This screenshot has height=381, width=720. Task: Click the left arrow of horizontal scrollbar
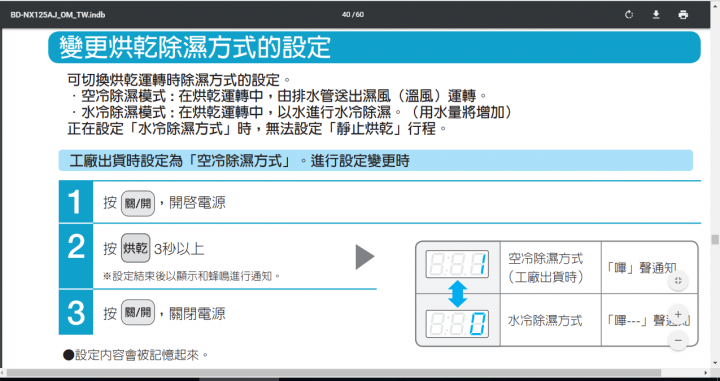4,372
